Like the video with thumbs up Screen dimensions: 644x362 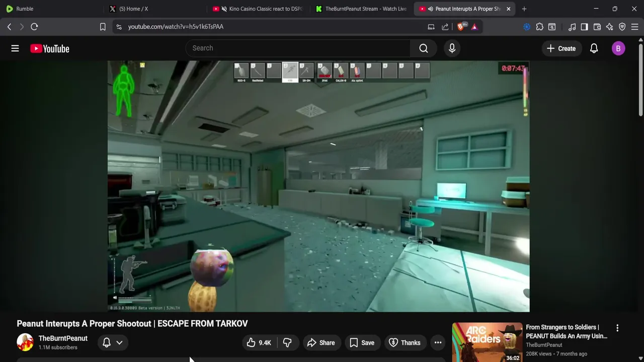tap(259, 343)
